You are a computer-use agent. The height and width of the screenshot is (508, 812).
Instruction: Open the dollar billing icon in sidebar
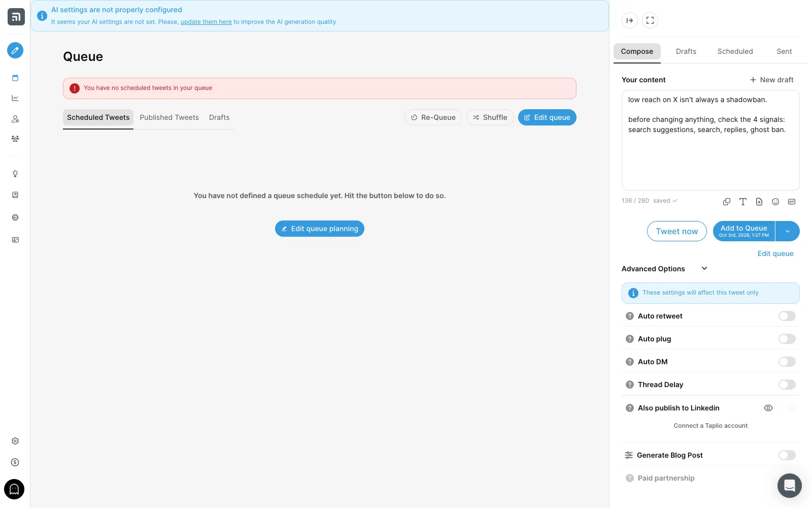tap(15, 462)
